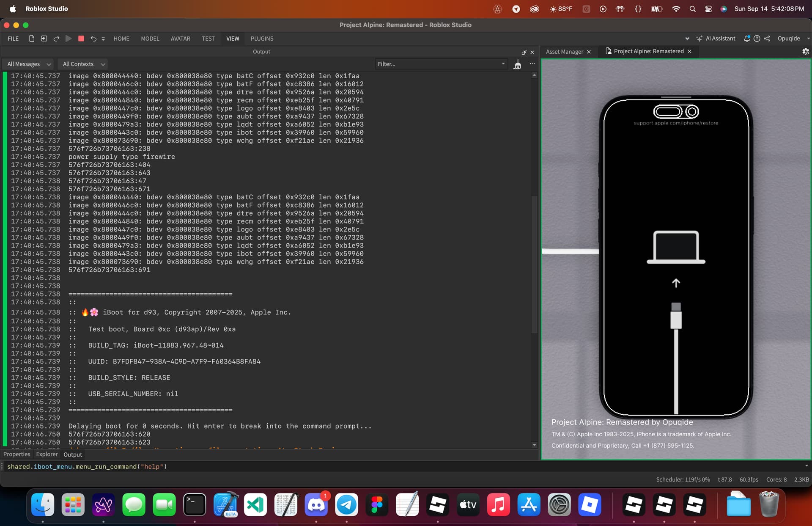
Task: Open Output options three-dot menu
Action: tap(532, 64)
